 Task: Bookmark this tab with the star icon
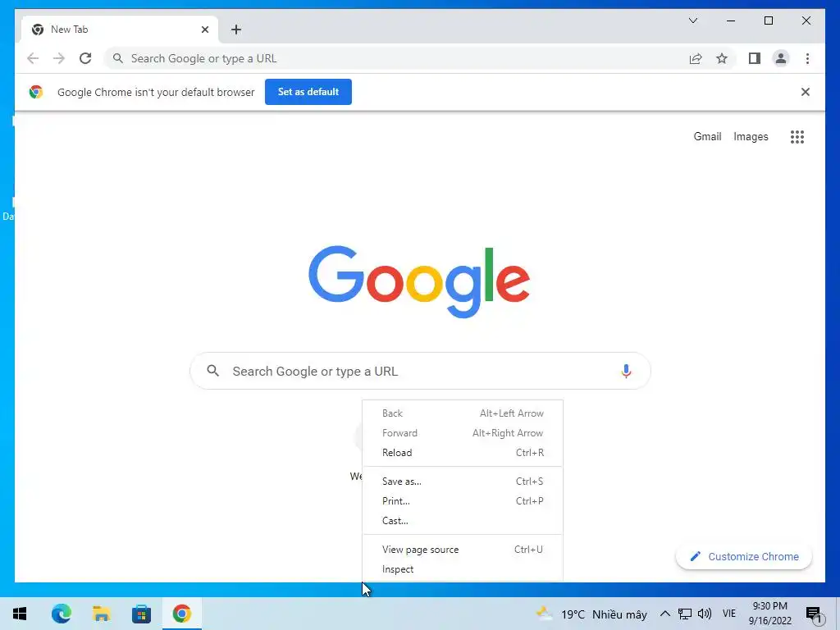pyautogui.click(x=722, y=58)
